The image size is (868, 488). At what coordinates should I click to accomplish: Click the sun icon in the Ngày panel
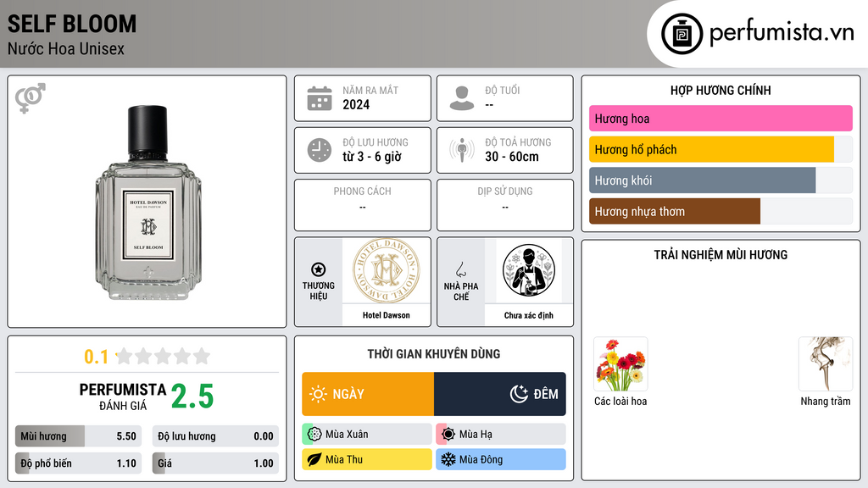[x=318, y=394]
